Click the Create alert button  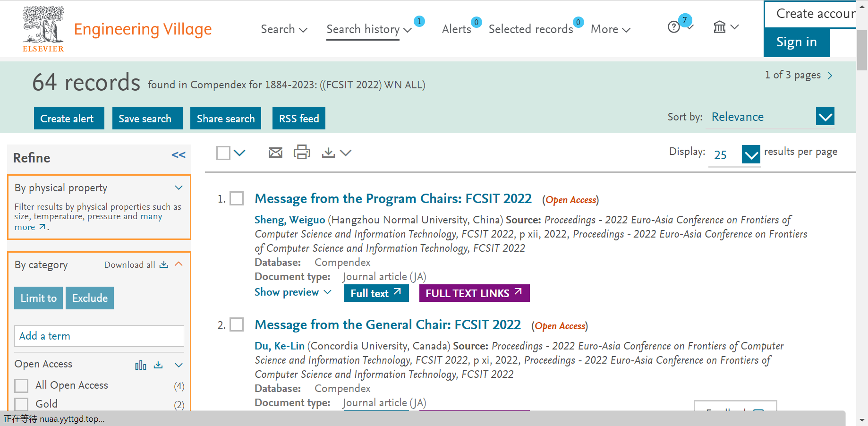[69, 118]
